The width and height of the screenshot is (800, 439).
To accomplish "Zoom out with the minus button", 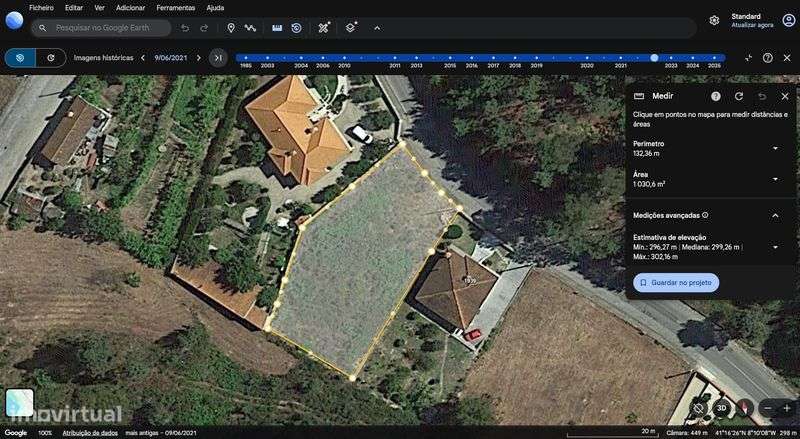I will (767, 408).
